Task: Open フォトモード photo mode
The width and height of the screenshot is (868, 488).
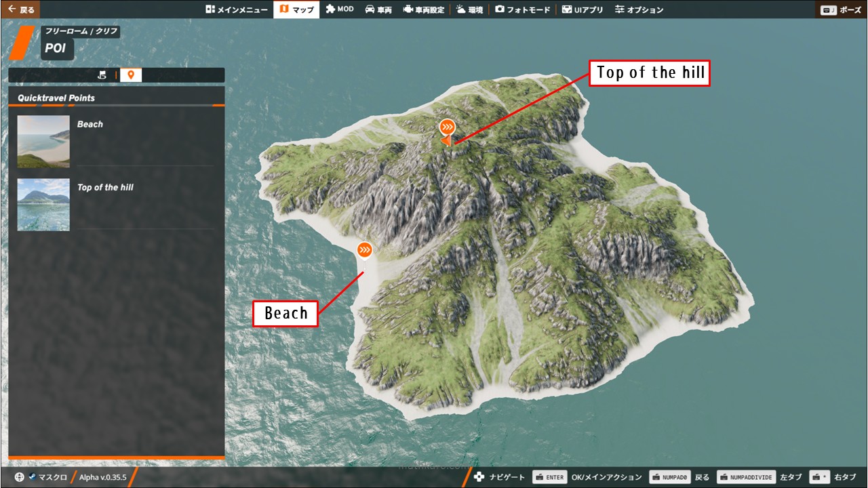Action: point(522,9)
